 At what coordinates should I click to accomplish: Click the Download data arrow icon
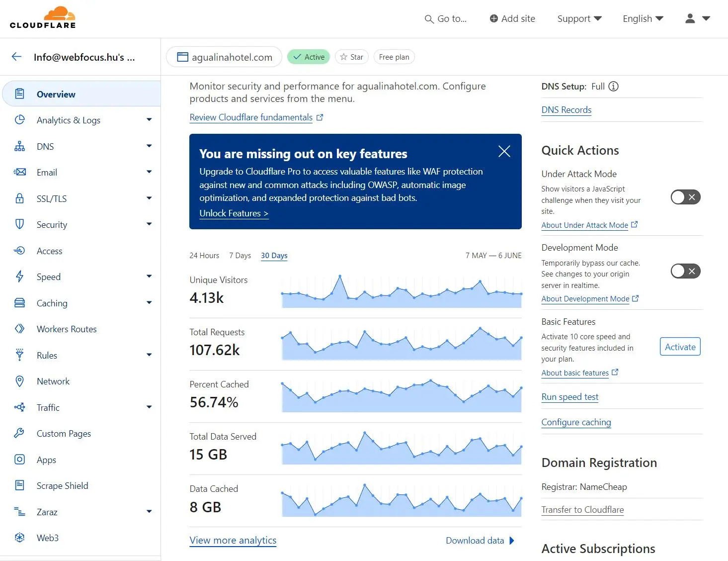(x=512, y=541)
